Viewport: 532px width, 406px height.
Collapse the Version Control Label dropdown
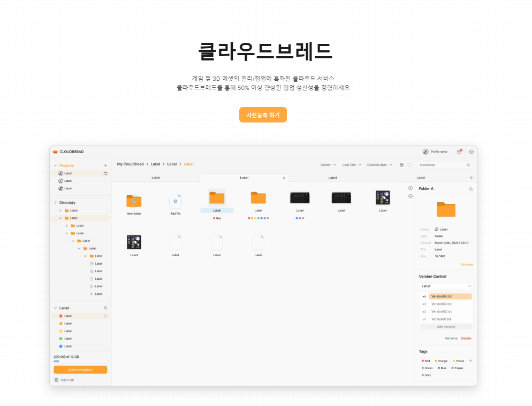[469, 286]
